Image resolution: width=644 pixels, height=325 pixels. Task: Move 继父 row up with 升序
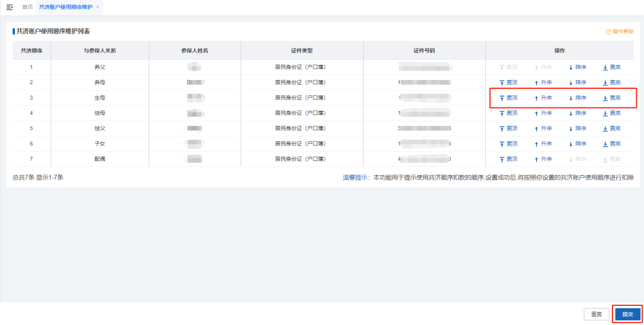click(x=543, y=128)
